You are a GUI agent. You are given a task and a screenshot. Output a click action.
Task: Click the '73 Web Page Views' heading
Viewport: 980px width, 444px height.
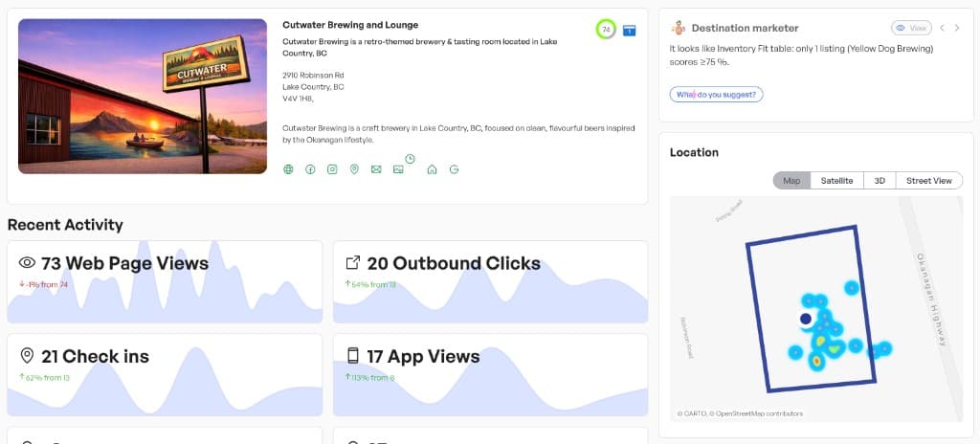click(125, 263)
